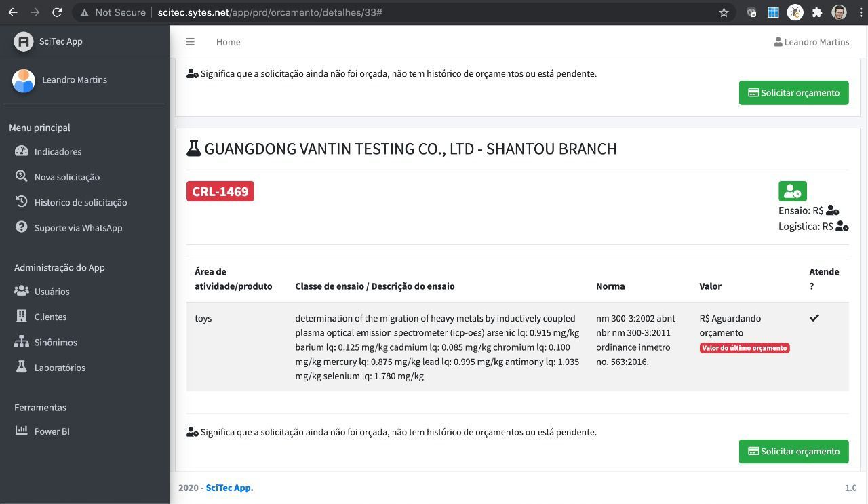868x504 pixels.
Task: Click the pending icon next to Logistica: R$
Action: click(842, 227)
